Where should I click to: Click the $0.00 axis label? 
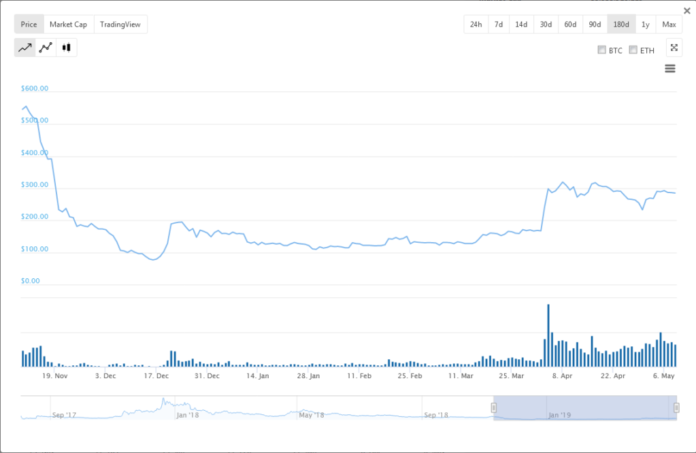click(30, 281)
